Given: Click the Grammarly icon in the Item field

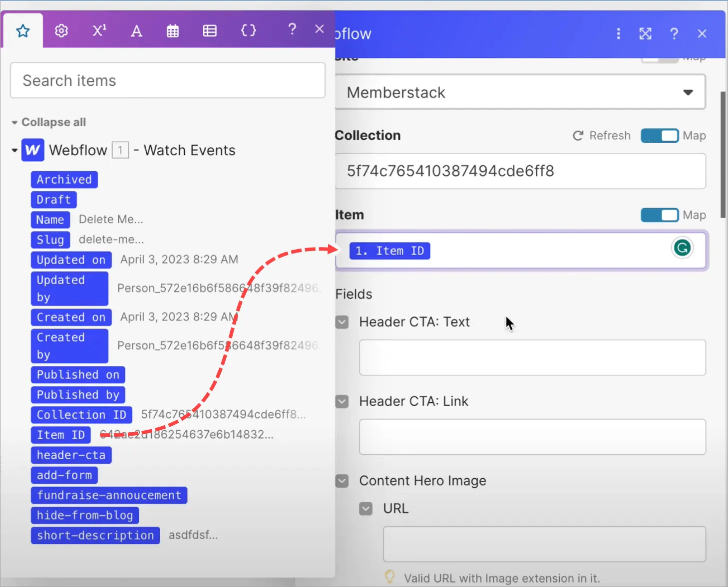Looking at the screenshot, I should [682, 248].
